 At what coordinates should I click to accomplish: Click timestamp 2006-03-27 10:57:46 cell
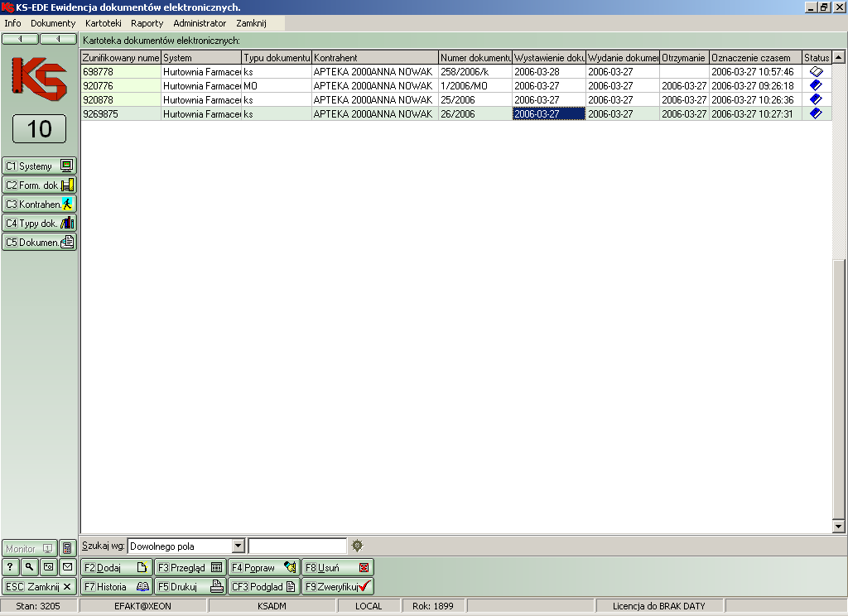(x=755, y=71)
